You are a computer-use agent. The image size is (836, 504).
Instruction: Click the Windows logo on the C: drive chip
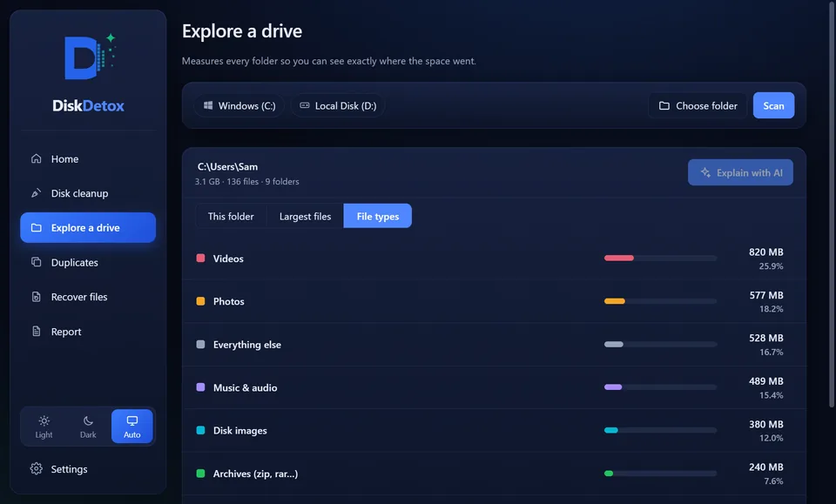click(208, 105)
